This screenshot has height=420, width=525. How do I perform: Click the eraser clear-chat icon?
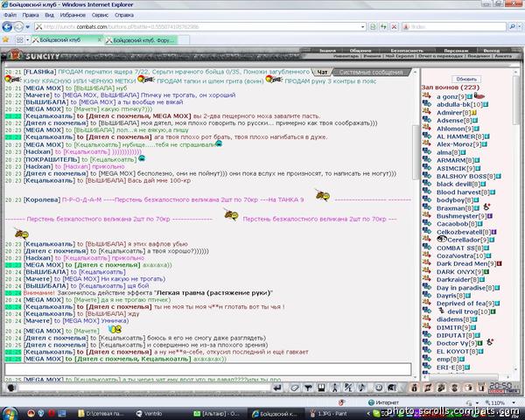point(294,388)
